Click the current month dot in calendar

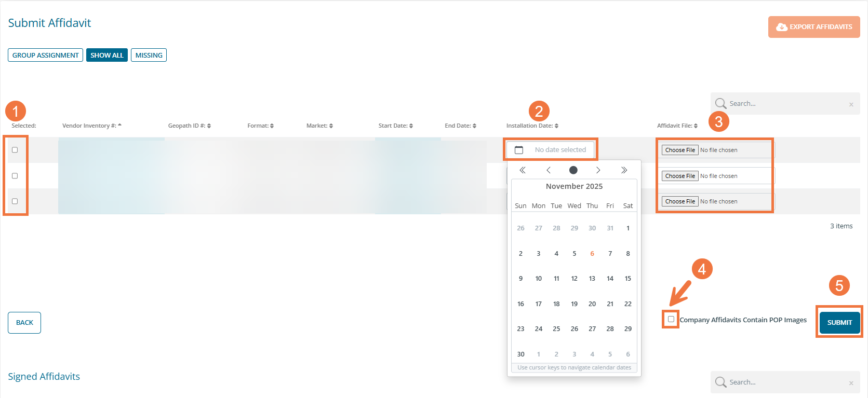(573, 170)
